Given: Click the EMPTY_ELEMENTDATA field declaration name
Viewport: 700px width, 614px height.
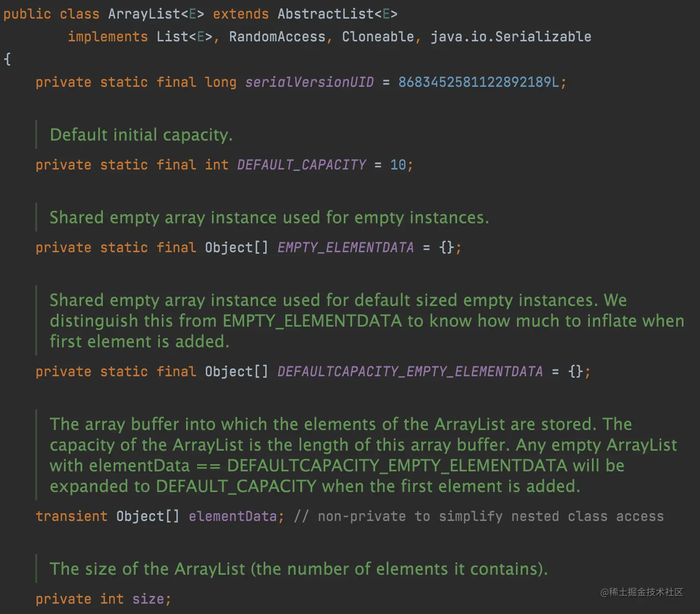Looking at the screenshot, I should (x=345, y=248).
